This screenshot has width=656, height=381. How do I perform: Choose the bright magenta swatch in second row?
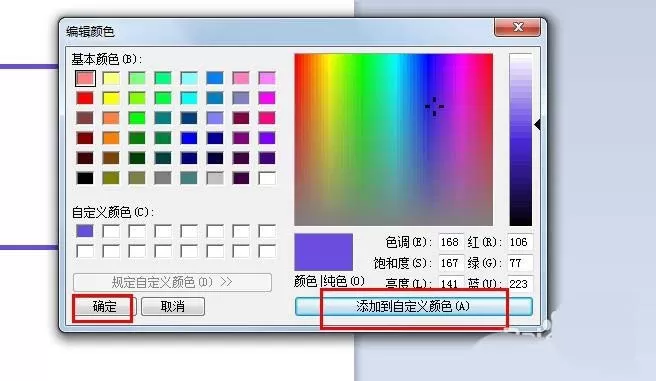(267, 98)
